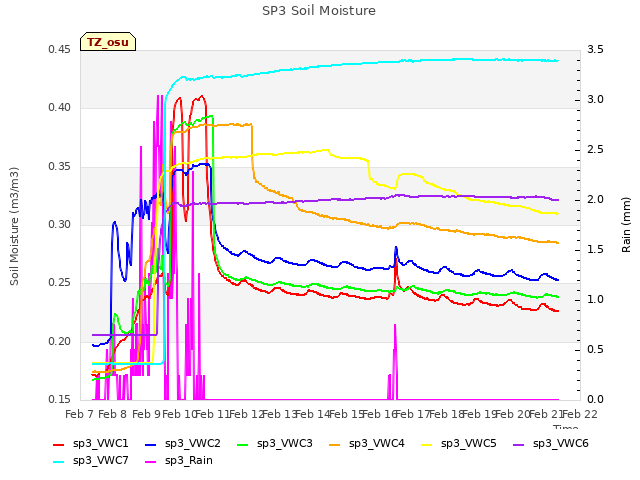Viewport: 640px width, 480px height.
Task: Select the sp3_VWC1 legend label
Action: click(101, 444)
